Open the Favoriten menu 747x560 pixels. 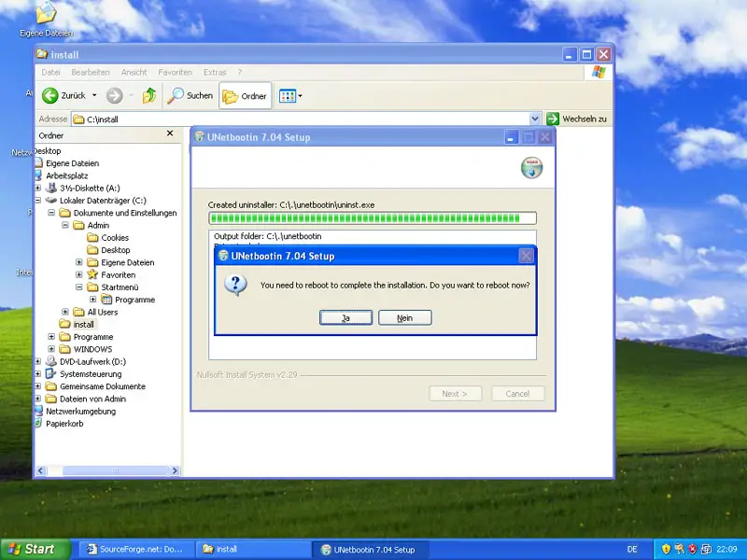(x=176, y=73)
